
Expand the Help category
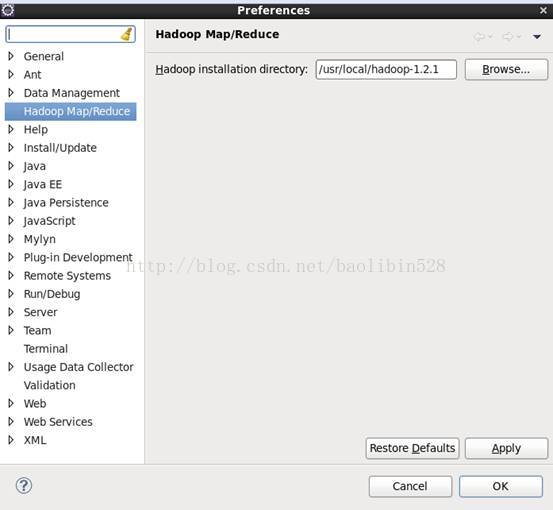coord(11,129)
